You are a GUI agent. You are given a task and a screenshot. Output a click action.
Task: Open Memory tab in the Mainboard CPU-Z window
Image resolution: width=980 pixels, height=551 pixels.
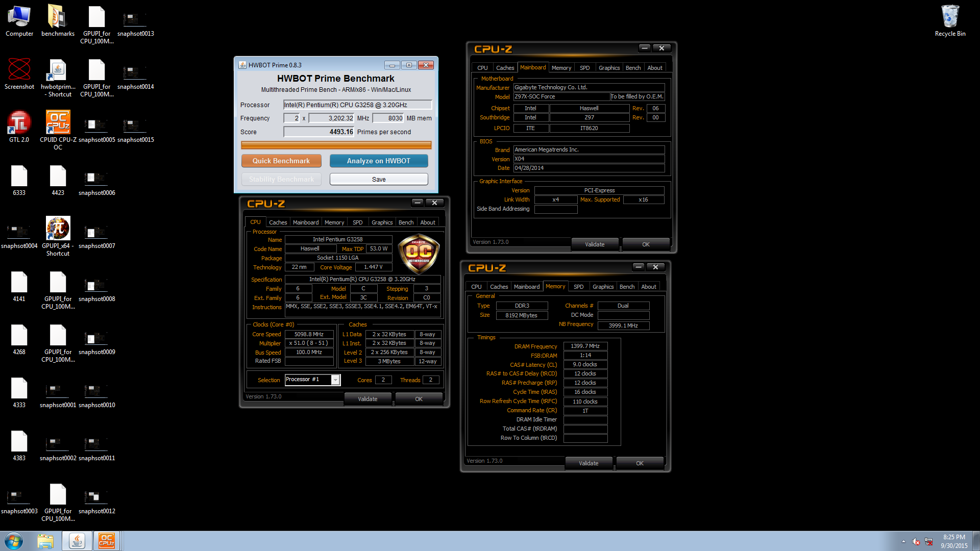tap(561, 68)
